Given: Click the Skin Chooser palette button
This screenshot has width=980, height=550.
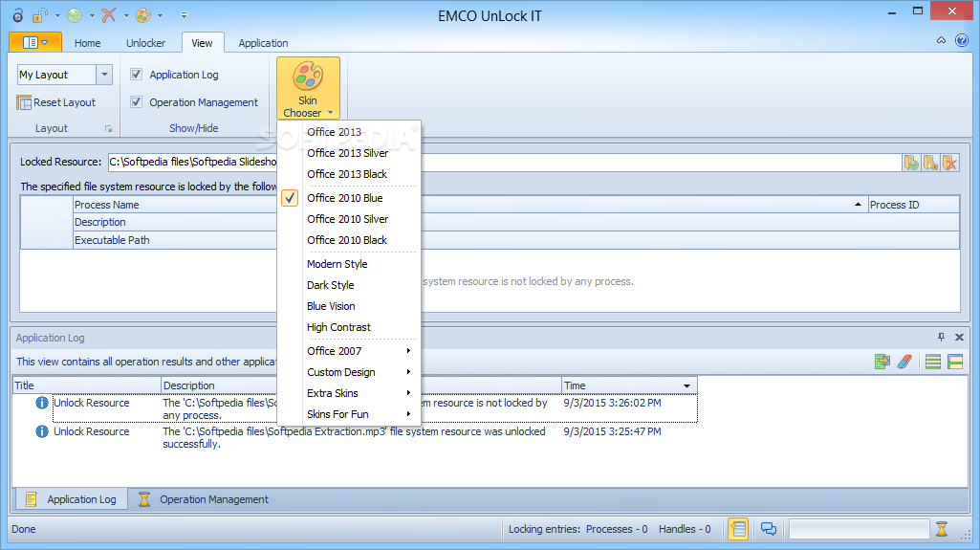Looking at the screenshot, I should (308, 87).
